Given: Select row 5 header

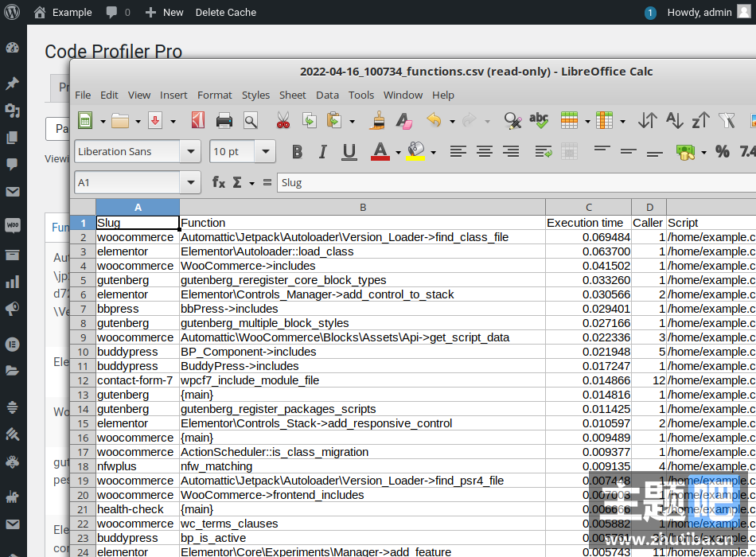Looking at the screenshot, I should click(x=83, y=280).
